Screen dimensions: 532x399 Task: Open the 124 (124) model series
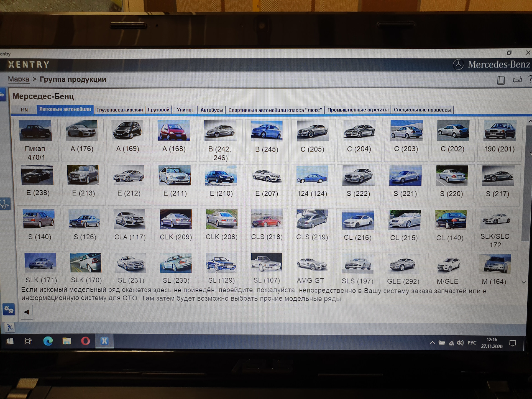click(312, 175)
